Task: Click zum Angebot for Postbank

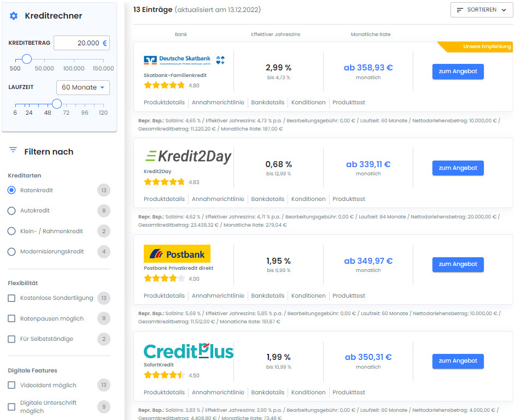Action: click(458, 264)
